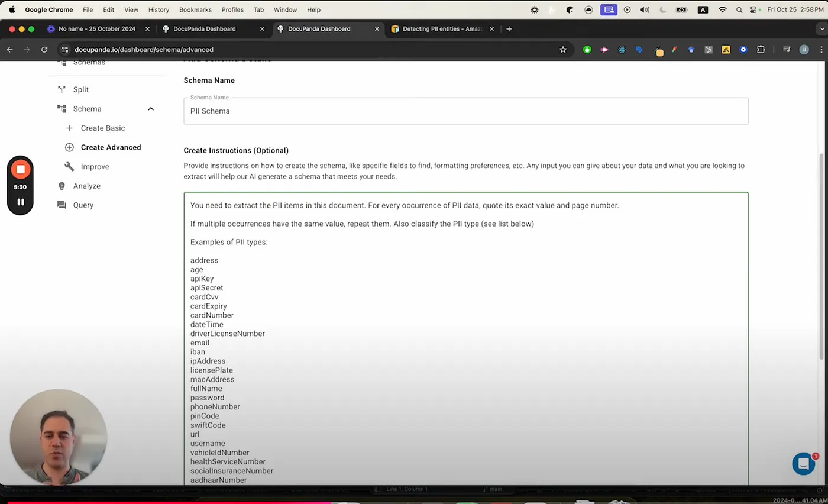This screenshot has width=828, height=504.
Task: Go back to previous page
Action: point(9,50)
